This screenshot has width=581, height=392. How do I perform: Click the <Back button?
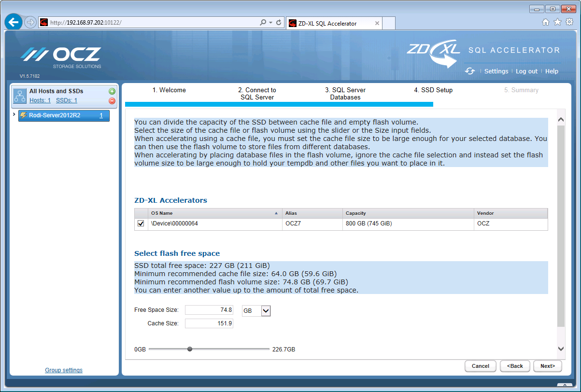(x=515, y=366)
